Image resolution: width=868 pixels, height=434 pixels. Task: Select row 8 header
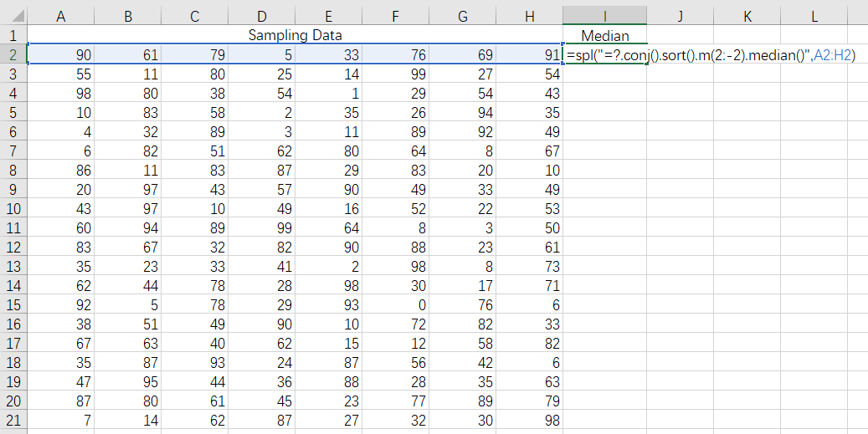pos(14,170)
